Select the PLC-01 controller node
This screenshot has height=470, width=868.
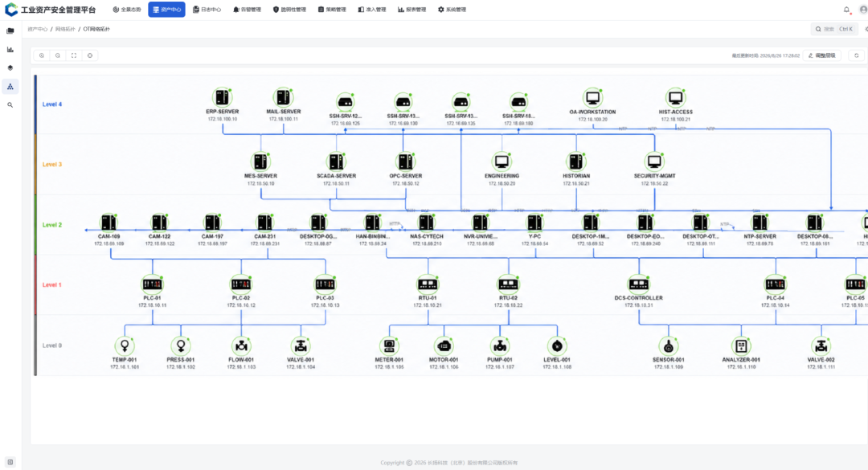point(152,284)
